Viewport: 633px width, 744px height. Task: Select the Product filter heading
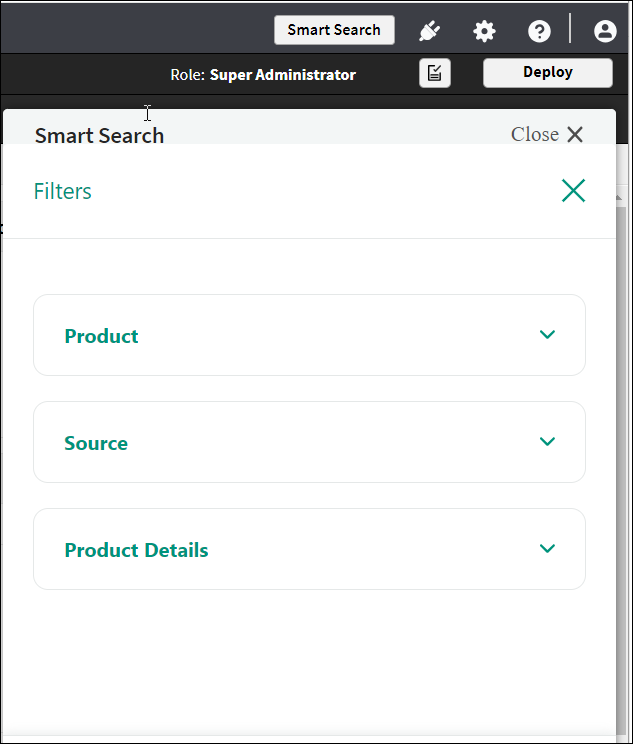[x=102, y=336]
